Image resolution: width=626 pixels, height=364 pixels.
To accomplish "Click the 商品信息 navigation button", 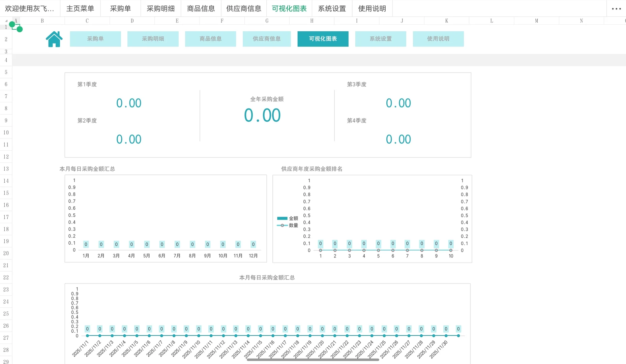I will (x=210, y=39).
